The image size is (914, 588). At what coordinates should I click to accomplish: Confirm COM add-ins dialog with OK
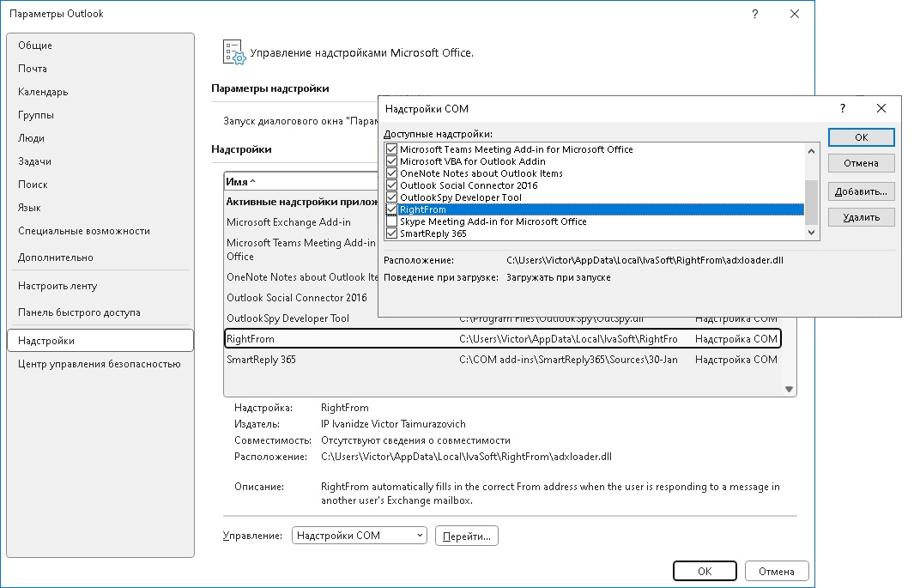[x=862, y=137]
